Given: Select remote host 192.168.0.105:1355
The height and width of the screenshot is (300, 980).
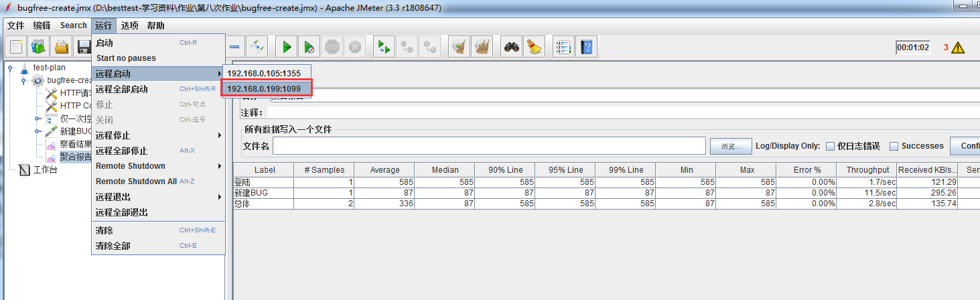Looking at the screenshot, I should (266, 73).
